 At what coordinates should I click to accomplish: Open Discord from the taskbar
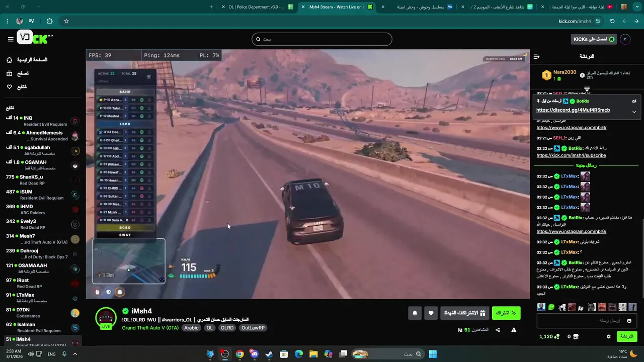254,354
